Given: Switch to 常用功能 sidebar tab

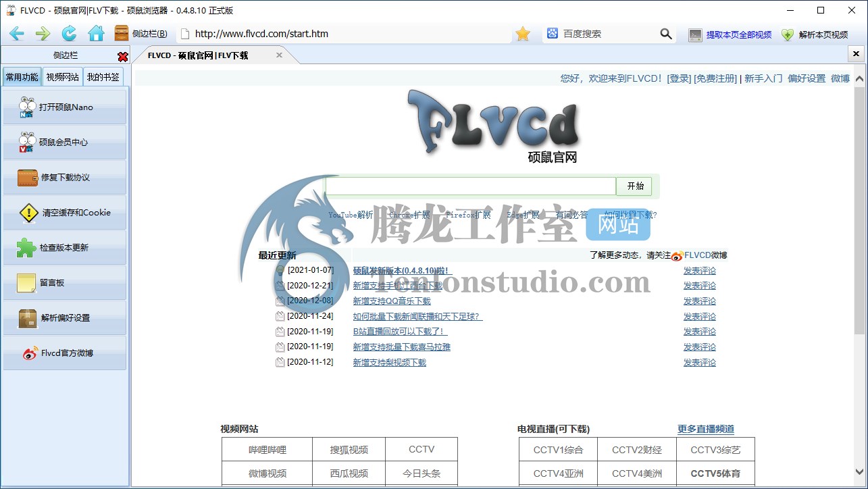Looking at the screenshot, I should click(22, 77).
